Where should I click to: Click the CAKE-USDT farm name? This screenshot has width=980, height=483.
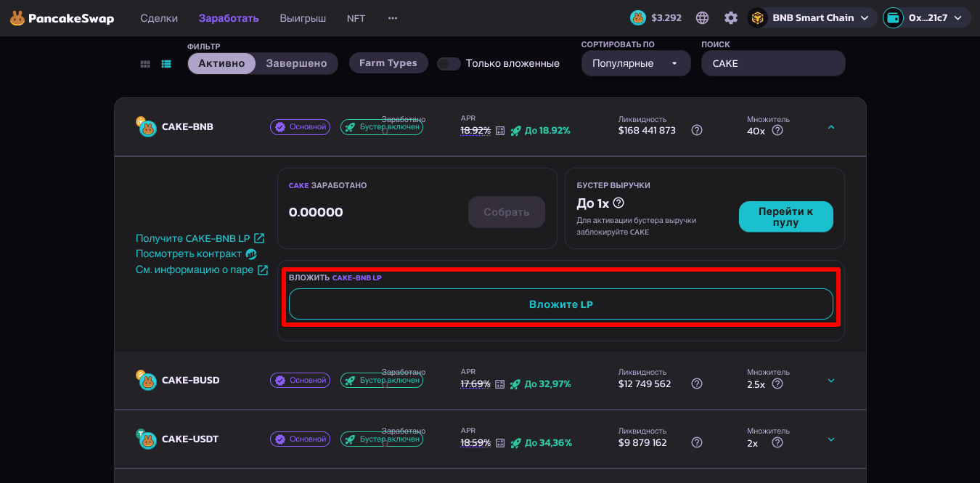coord(190,439)
